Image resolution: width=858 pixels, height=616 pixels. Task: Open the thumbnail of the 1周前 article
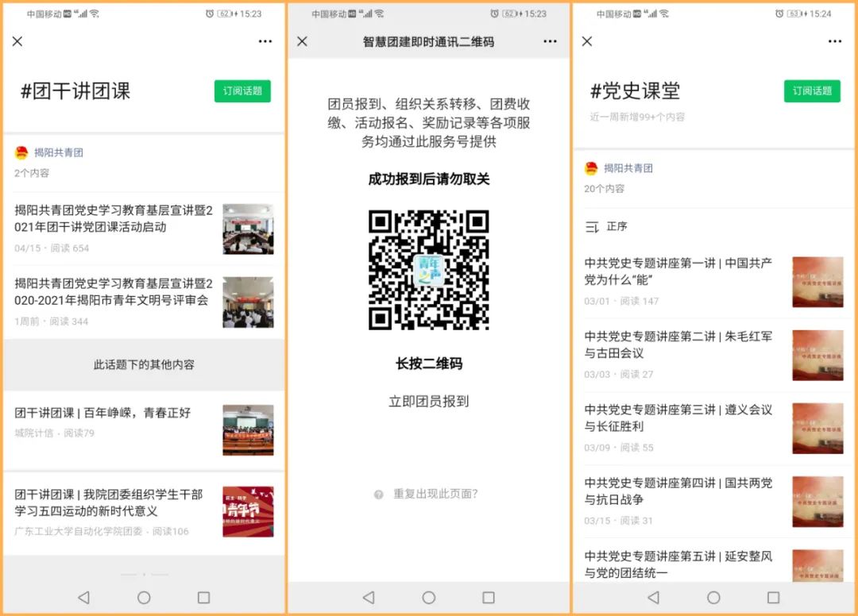click(x=248, y=302)
